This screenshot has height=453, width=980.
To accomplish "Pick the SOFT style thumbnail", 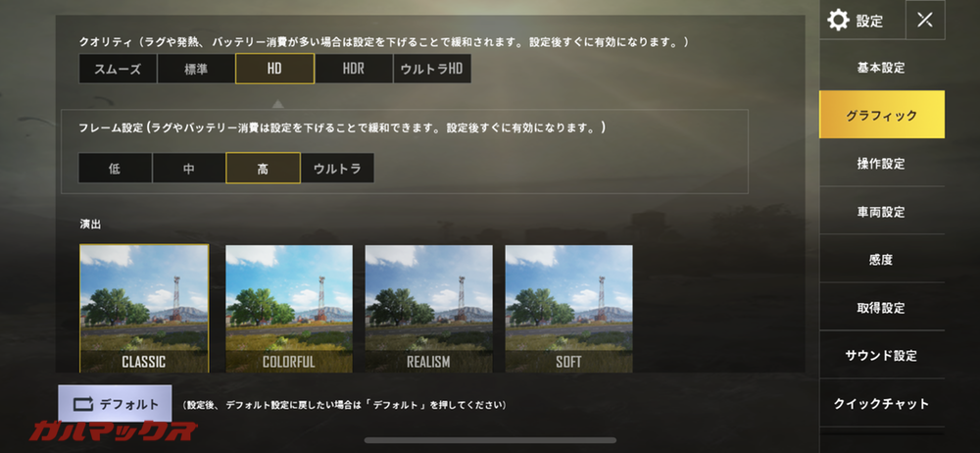I will (568, 309).
